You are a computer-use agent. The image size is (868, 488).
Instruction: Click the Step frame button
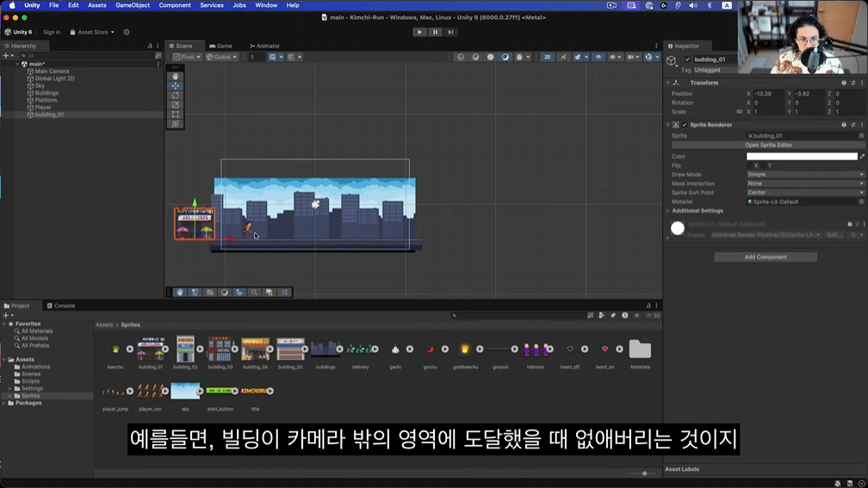pyautogui.click(x=450, y=32)
